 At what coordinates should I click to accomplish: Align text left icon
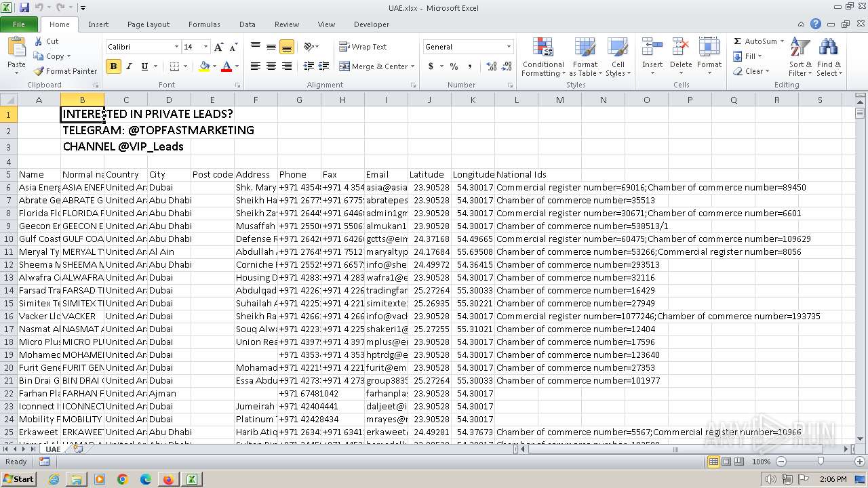coord(255,66)
